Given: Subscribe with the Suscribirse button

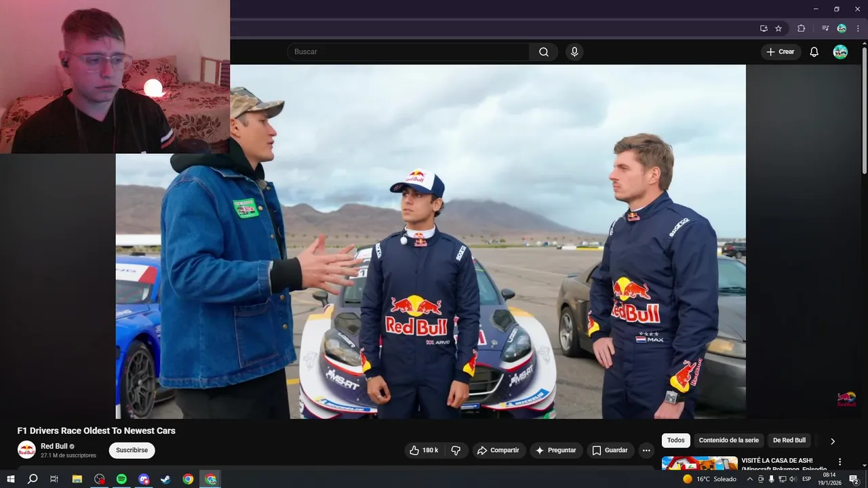Looking at the screenshot, I should (132, 450).
